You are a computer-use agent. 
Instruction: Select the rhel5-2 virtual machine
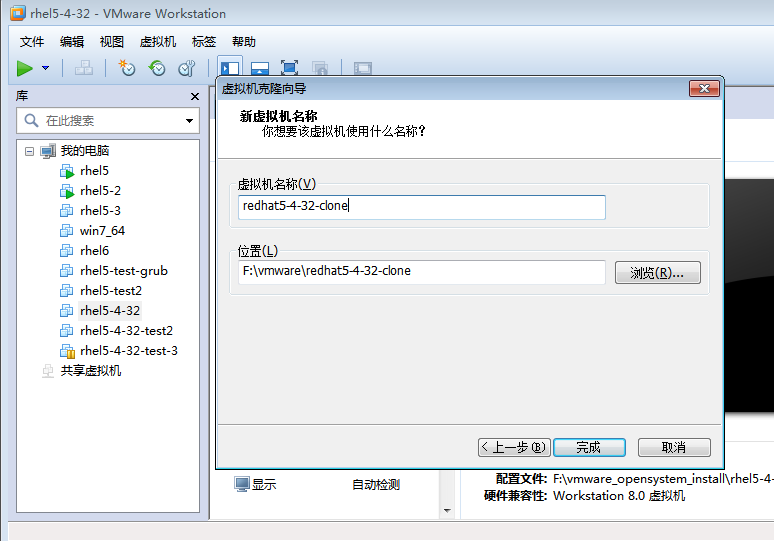100,191
